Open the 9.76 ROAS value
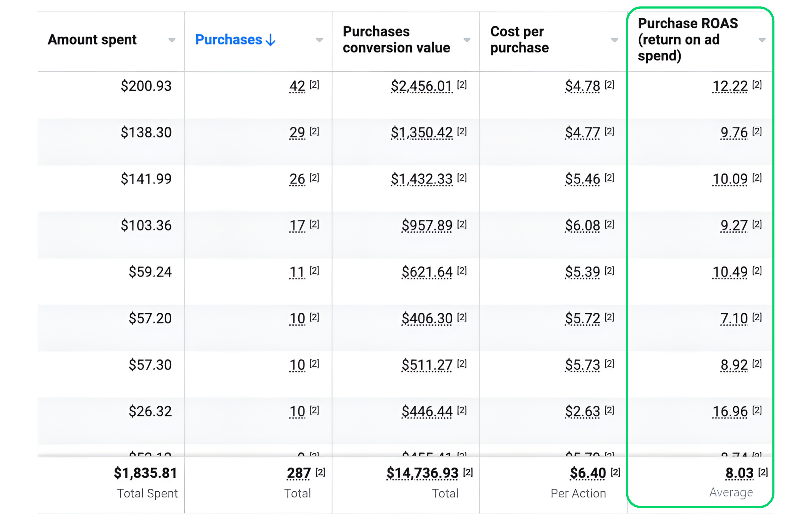The height and width of the screenshot is (525, 812). (x=734, y=132)
